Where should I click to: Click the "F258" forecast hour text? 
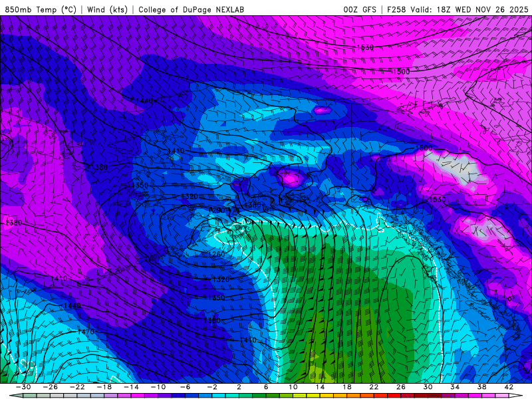coord(396,9)
